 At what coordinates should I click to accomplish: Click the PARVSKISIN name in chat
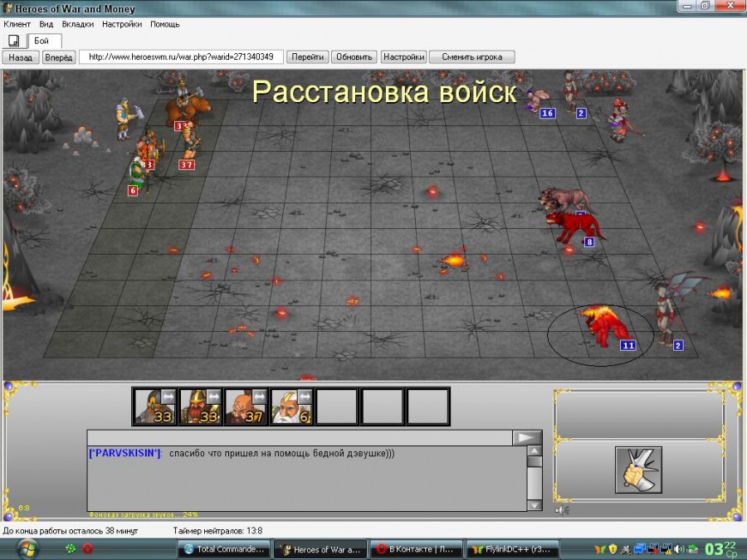click(125, 453)
